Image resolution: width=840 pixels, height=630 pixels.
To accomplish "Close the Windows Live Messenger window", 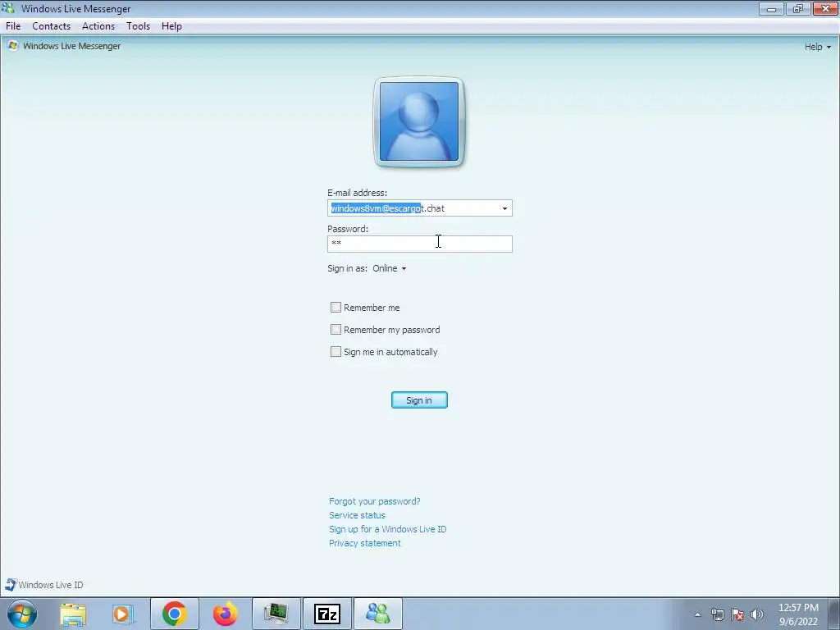I will [825, 8].
